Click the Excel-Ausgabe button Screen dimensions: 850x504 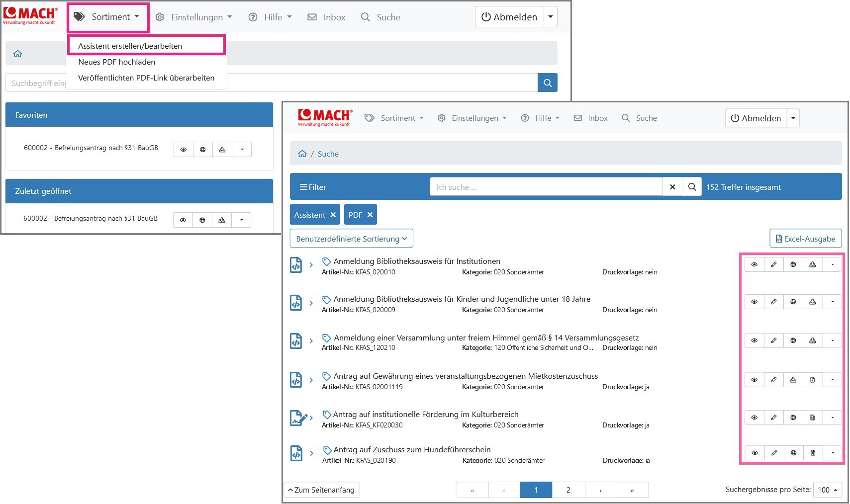pyautogui.click(x=806, y=238)
